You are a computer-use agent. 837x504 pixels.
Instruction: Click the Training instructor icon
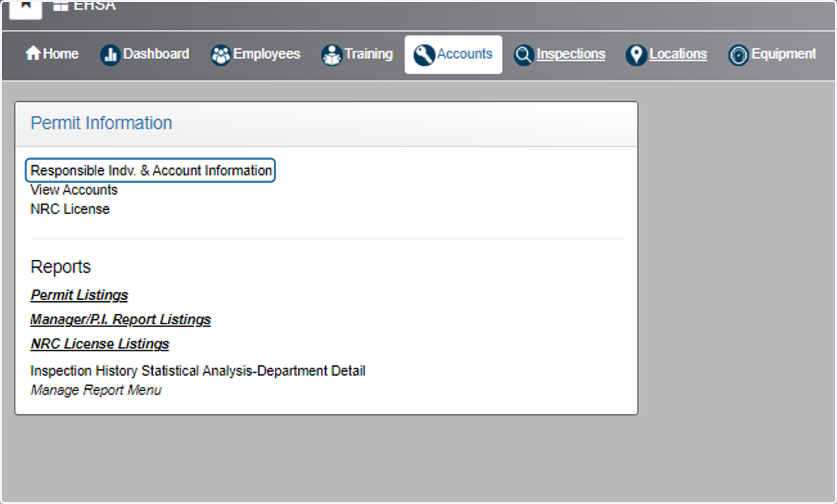pyautogui.click(x=331, y=55)
